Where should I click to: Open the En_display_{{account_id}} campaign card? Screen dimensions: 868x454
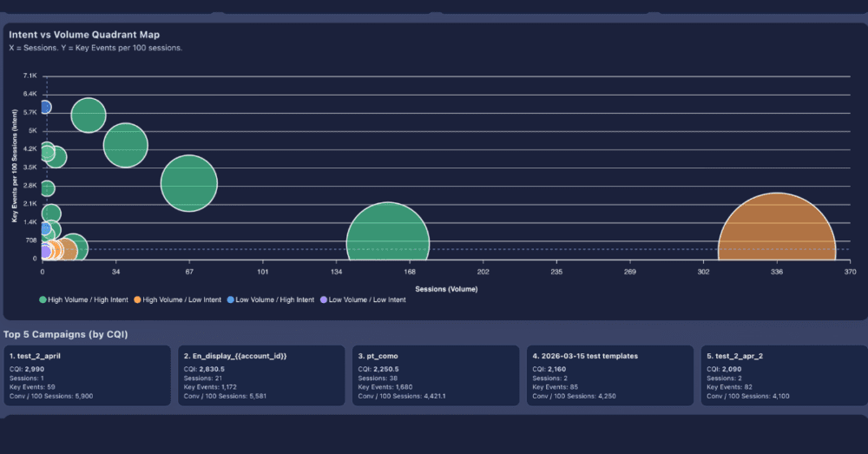point(261,375)
